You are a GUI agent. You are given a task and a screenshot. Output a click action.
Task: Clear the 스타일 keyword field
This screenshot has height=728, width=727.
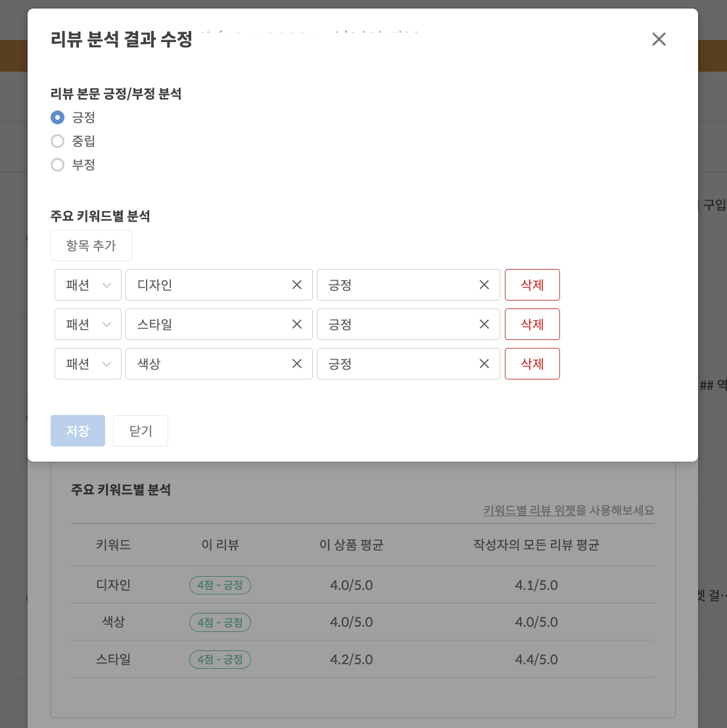click(297, 324)
